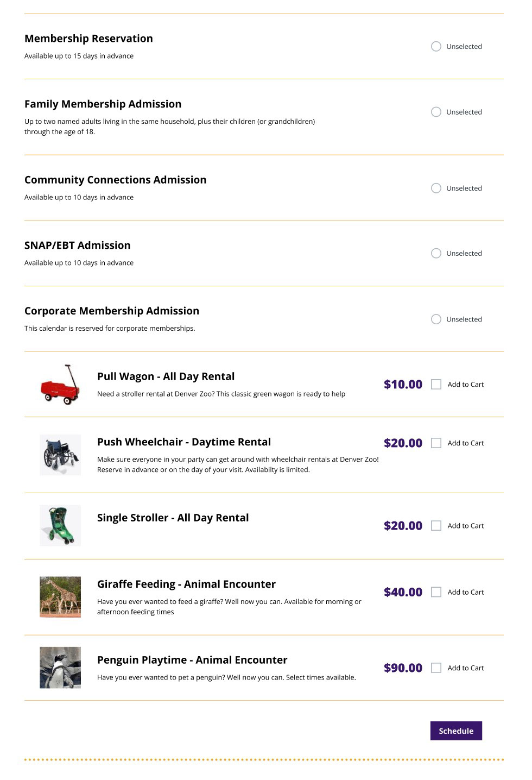
Task: Choose Community Connections Admission radio button
Action: pos(436,188)
